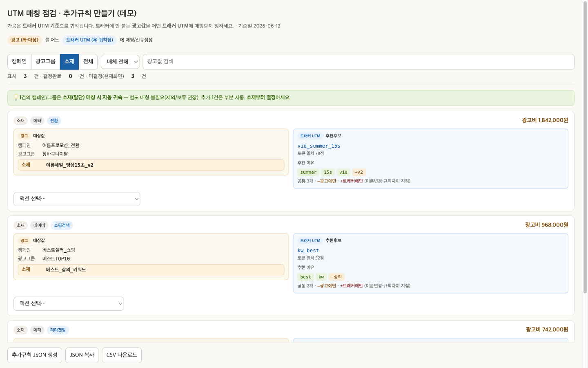Screen dimensions: 588x368
Task: Open the 매체 전체 dropdown
Action: click(x=120, y=62)
